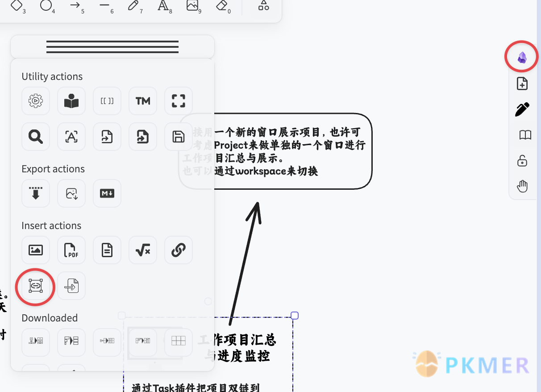Click the insert document file icon
This screenshot has height=392, width=541.
coord(107,250)
